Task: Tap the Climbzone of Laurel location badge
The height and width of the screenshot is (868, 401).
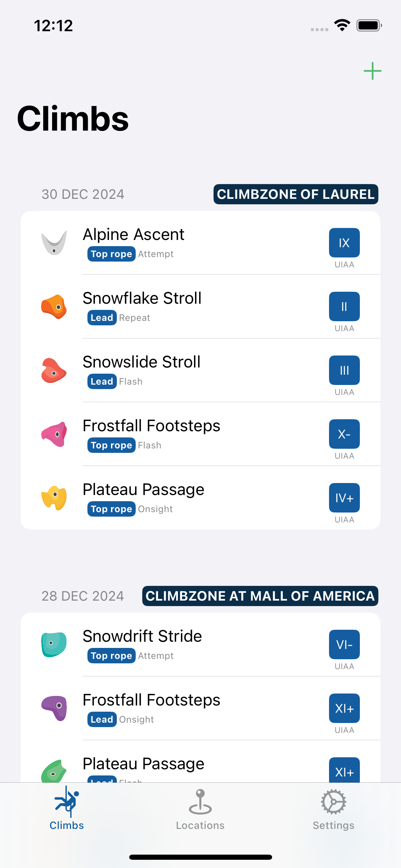Action: 295,194
